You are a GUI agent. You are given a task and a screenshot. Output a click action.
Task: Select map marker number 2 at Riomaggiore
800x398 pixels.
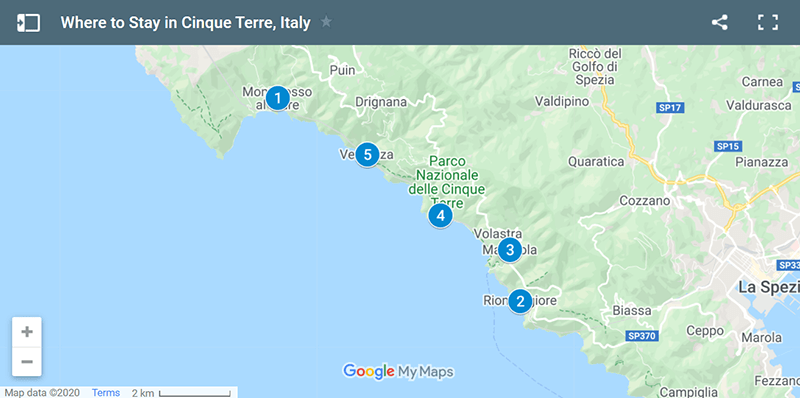tap(520, 301)
